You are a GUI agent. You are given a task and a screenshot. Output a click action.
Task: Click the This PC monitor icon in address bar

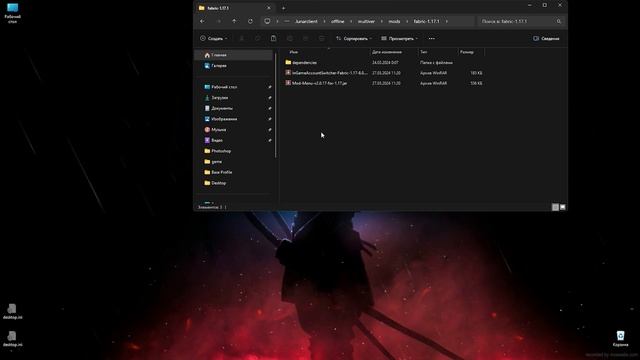coord(267,21)
